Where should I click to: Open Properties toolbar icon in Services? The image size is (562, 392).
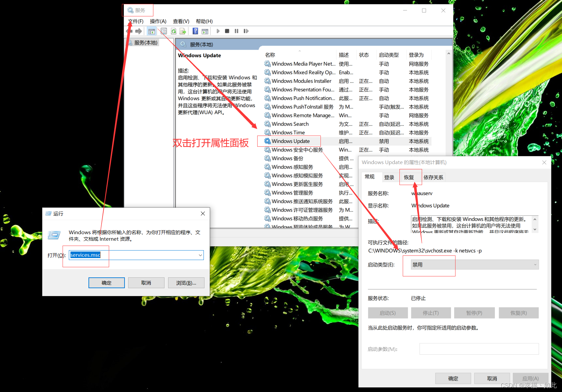[164, 31]
